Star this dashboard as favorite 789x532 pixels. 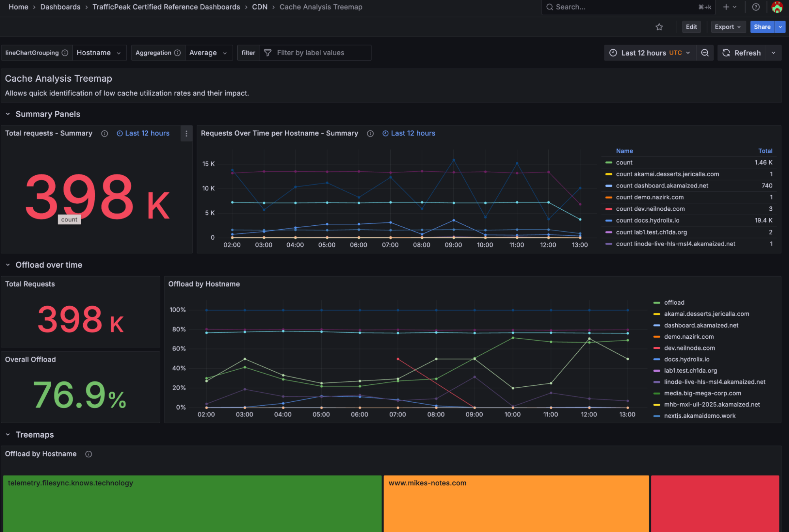[x=659, y=27]
